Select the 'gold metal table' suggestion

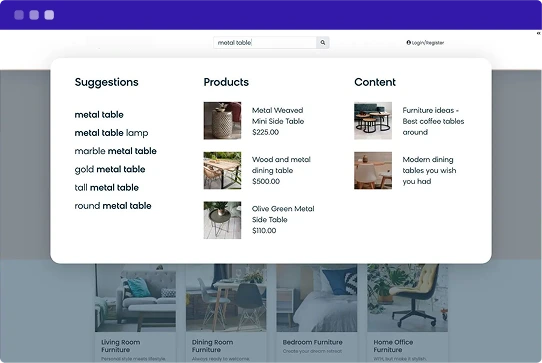110,169
